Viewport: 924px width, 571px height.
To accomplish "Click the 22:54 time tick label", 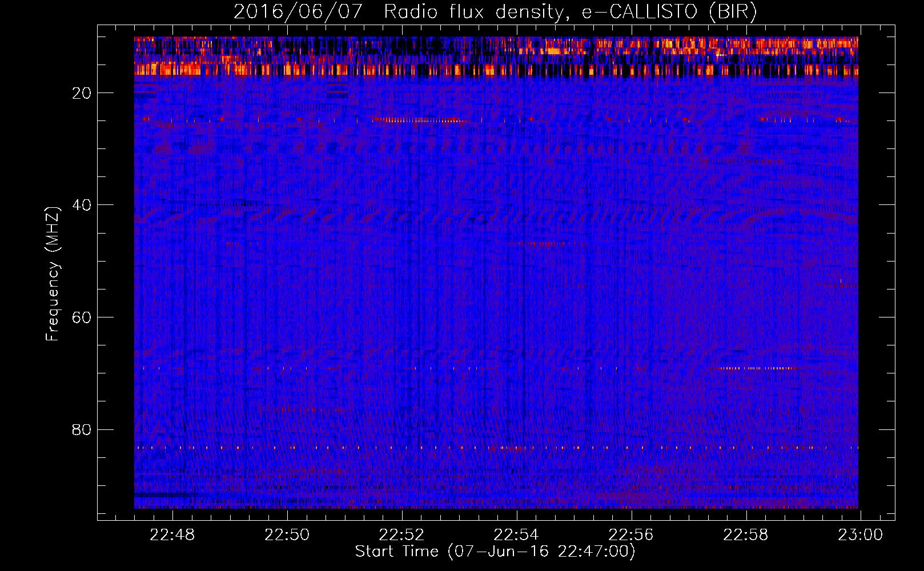I will 516,535.
